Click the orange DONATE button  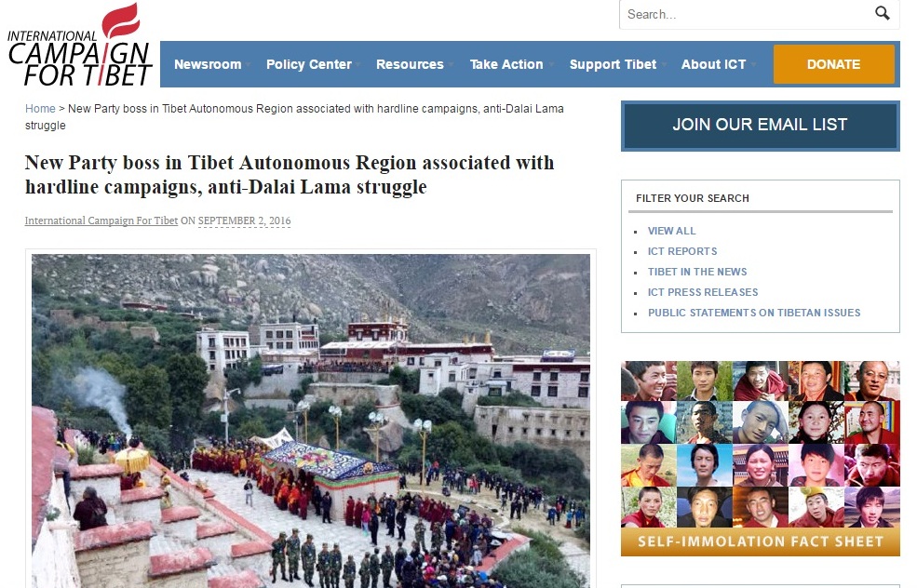tap(833, 64)
